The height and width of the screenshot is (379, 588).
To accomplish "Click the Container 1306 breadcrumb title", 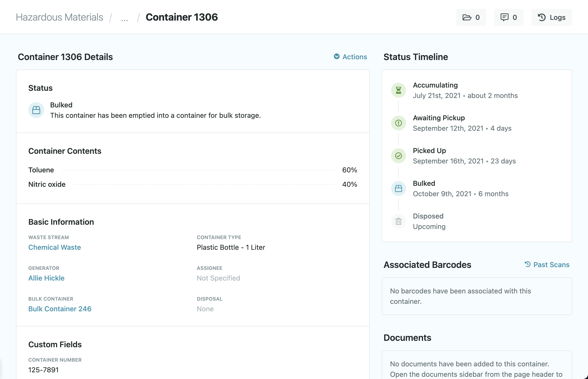I will coord(182,17).
